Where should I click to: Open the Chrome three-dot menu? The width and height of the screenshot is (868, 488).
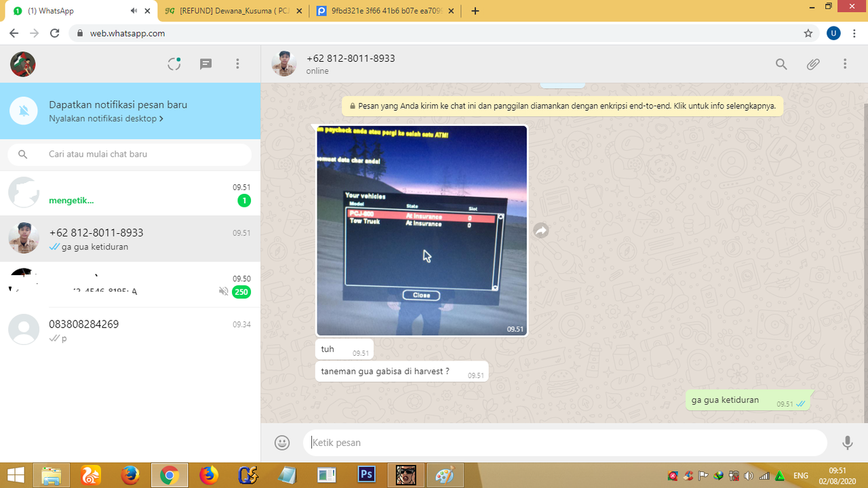(854, 33)
